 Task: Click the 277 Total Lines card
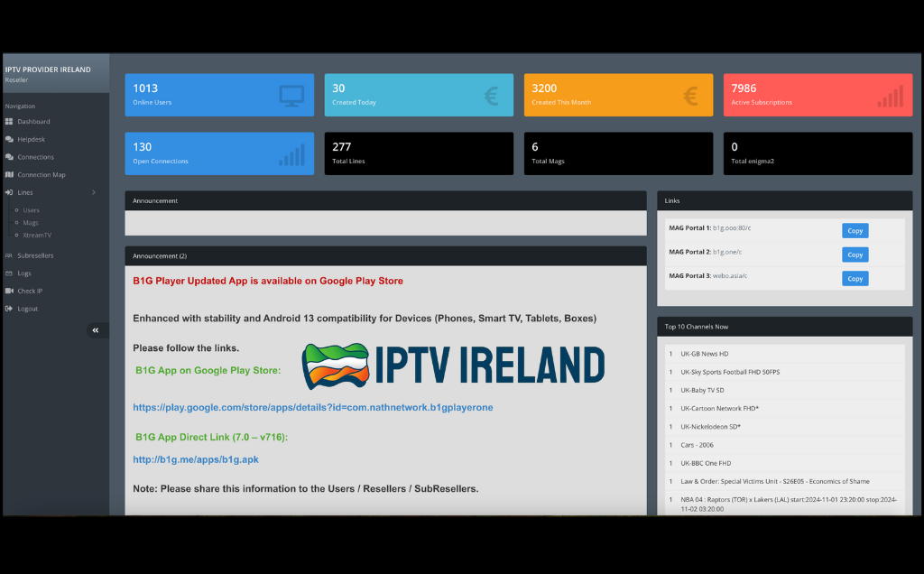pyautogui.click(x=419, y=153)
